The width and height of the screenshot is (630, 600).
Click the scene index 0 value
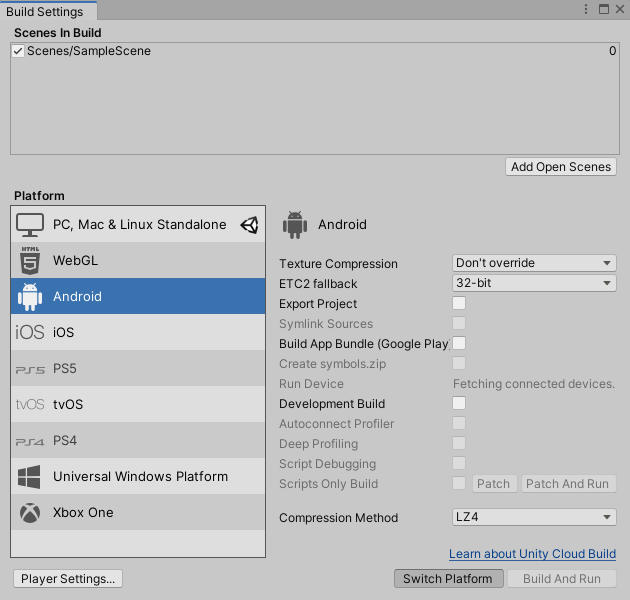coord(612,51)
